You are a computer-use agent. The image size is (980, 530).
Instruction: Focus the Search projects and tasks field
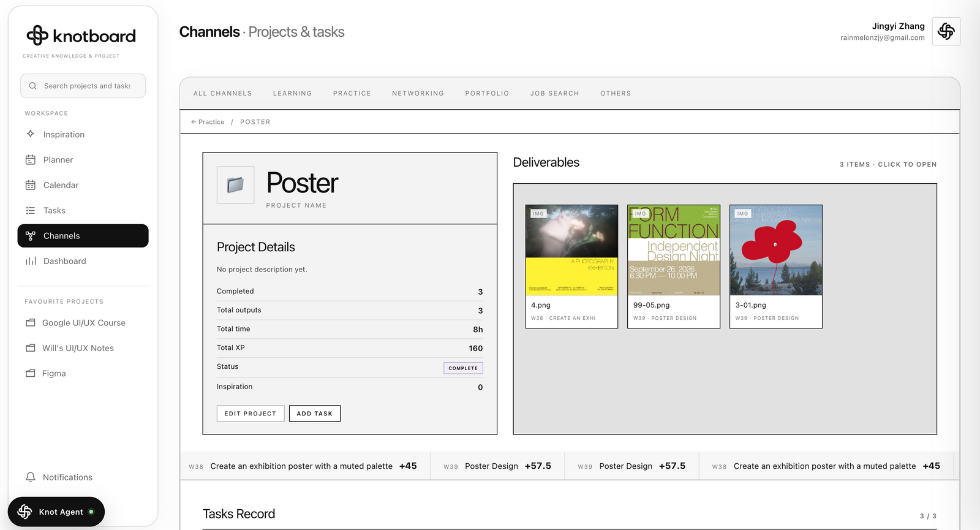coord(83,86)
